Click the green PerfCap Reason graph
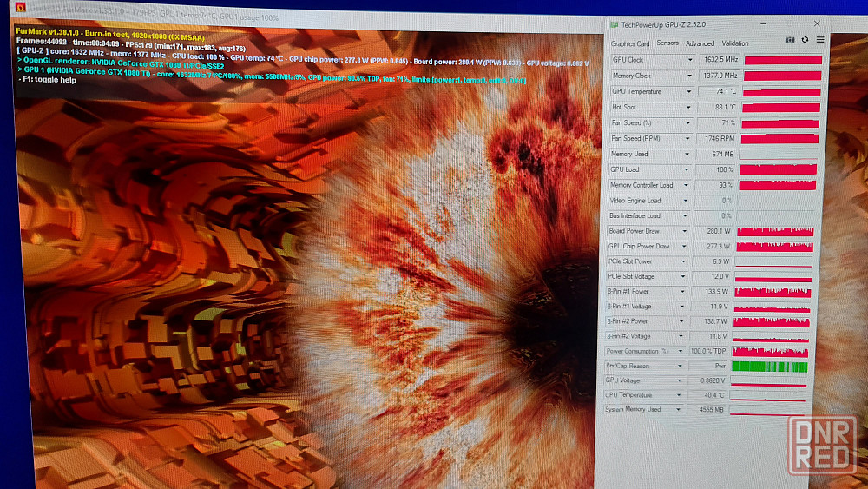Screen dimensions: 868x489 pyautogui.click(x=770, y=366)
